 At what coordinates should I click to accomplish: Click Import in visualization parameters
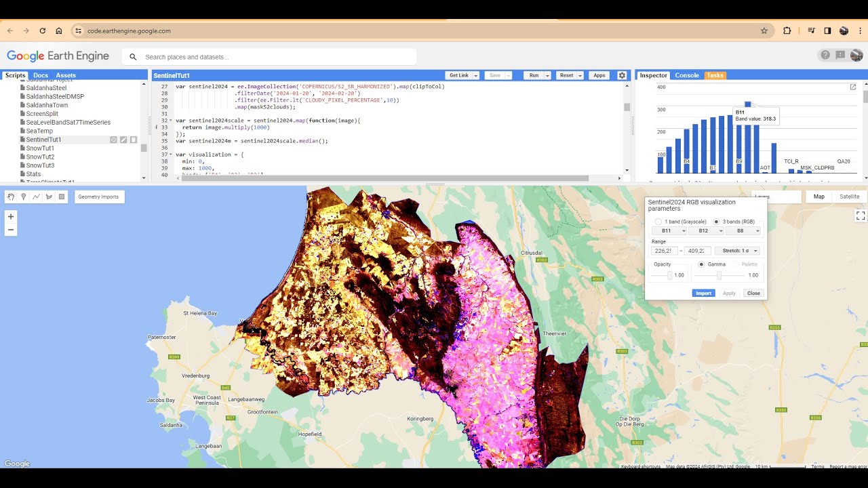pyautogui.click(x=703, y=293)
